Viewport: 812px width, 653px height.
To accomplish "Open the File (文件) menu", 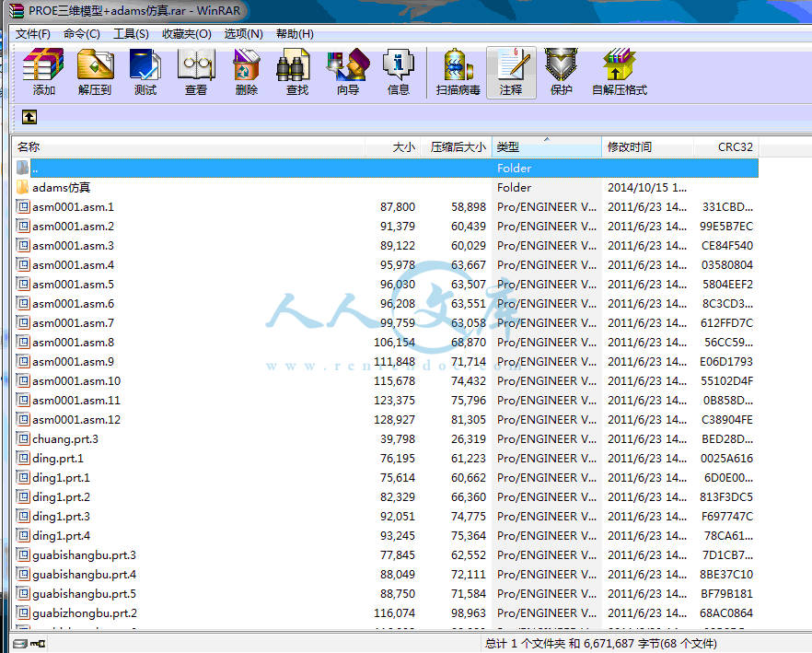I will tap(32, 34).
